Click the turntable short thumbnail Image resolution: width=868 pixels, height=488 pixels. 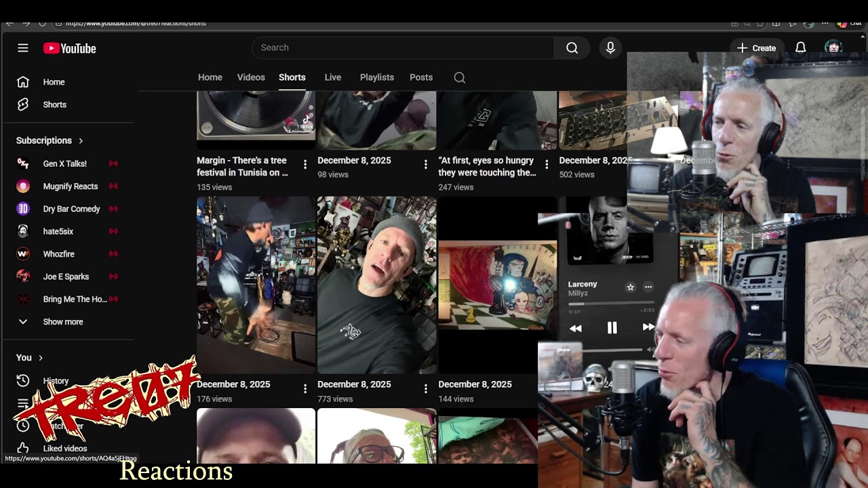click(x=256, y=120)
